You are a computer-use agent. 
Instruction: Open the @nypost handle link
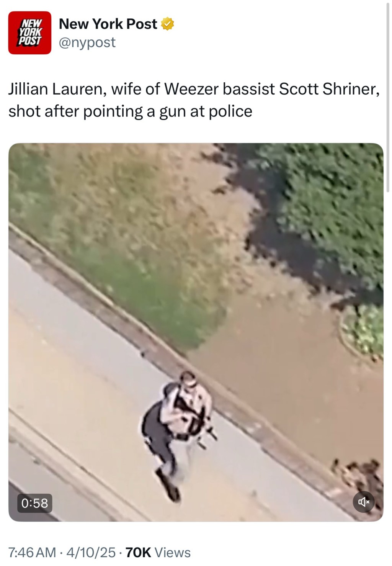(x=87, y=42)
